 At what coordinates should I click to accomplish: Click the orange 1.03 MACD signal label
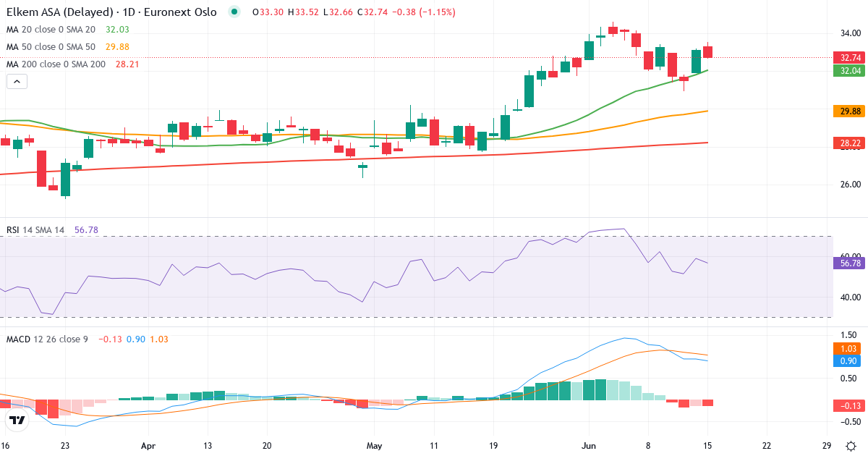pyautogui.click(x=848, y=348)
